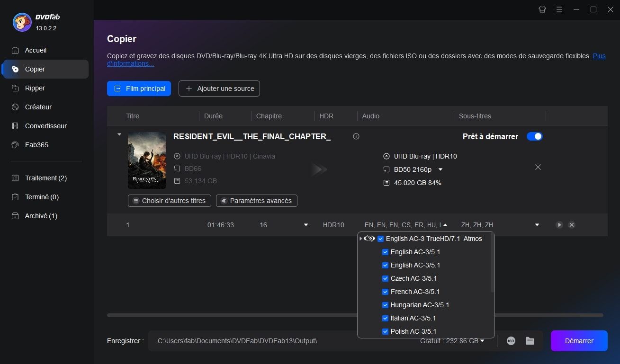Screen dimensions: 620x364
Task: Click the Créateur sidebar icon
Action: [16, 107]
